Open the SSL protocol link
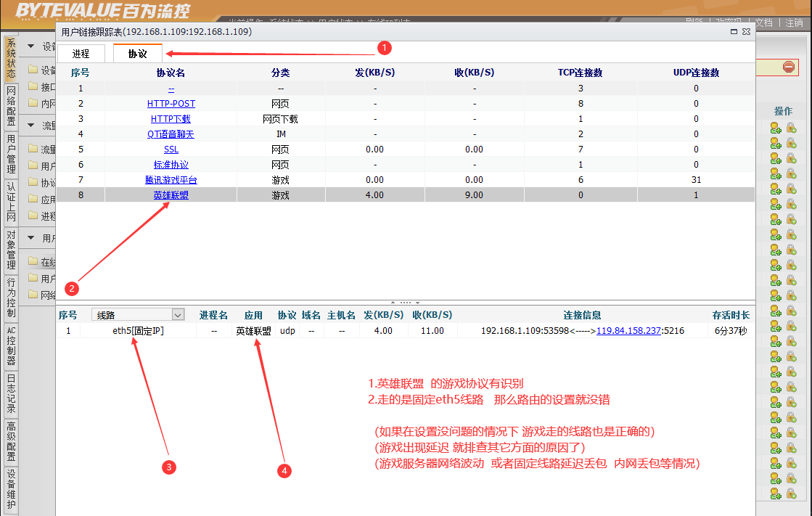The width and height of the screenshot is (812, 516). (171, 150)
